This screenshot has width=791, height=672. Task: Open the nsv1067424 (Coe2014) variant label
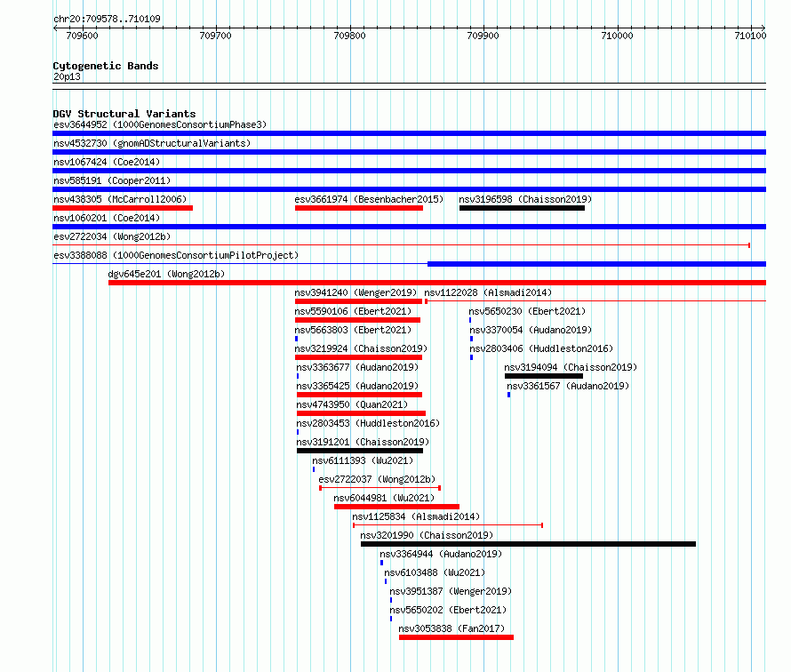[107, 162]
